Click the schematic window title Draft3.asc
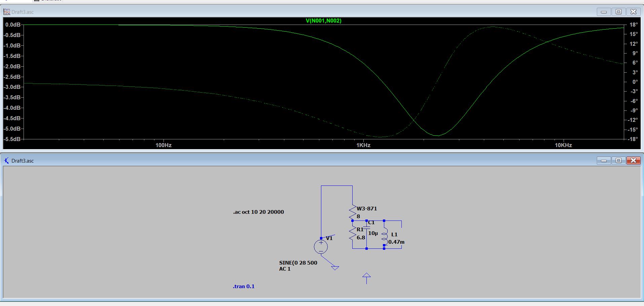 (x=23, y=161)
